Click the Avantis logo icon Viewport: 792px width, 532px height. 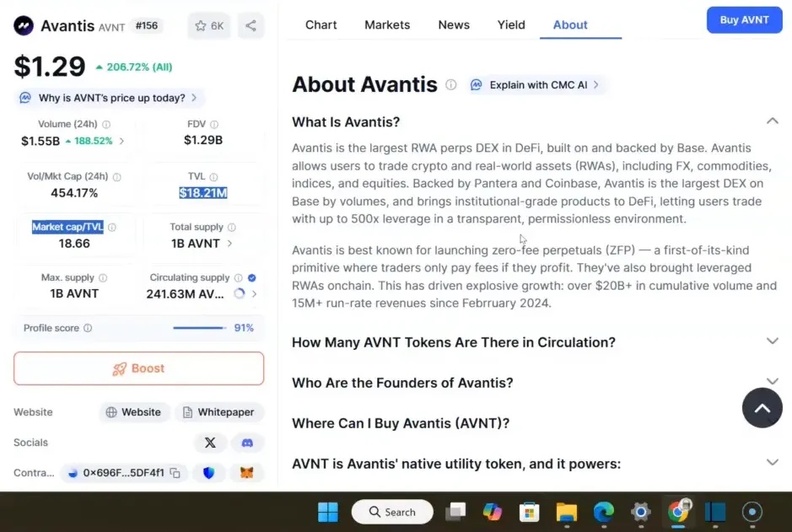(x=24, y=25)
